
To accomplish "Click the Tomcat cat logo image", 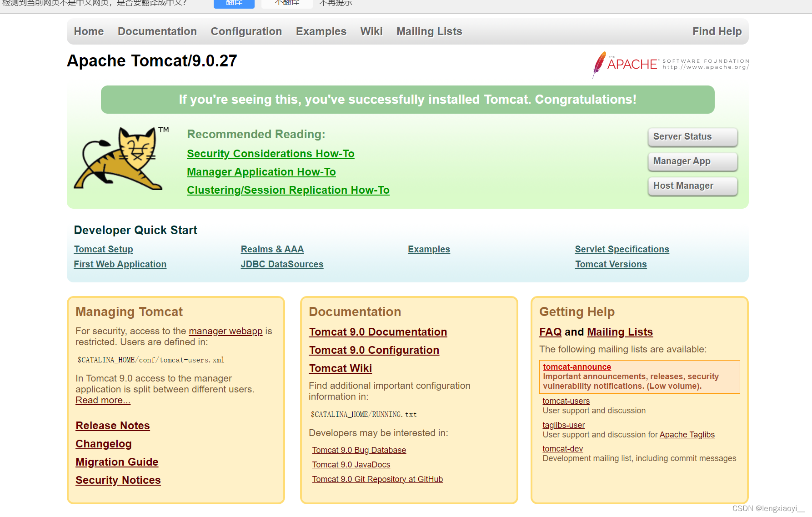I will [121, 158].
